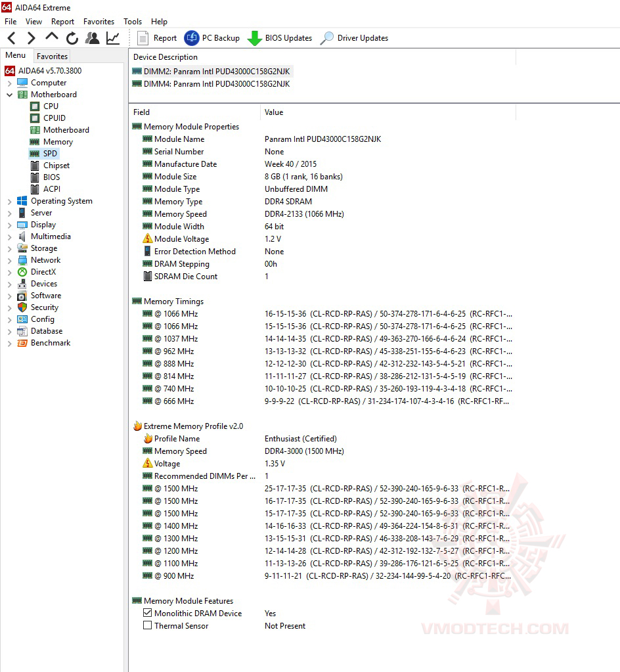The image size is (620, 672).
Task: Expand the Computer tree node
Action: 9,83
